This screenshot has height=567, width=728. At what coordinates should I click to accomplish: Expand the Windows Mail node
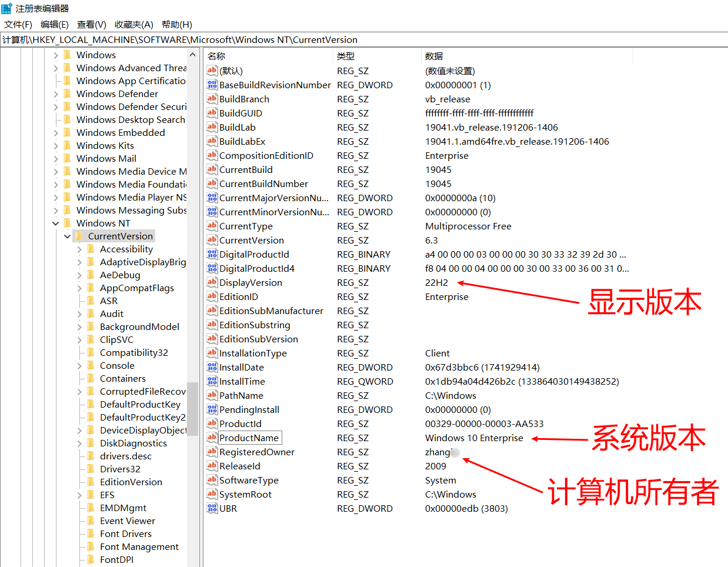coord(56,158)
